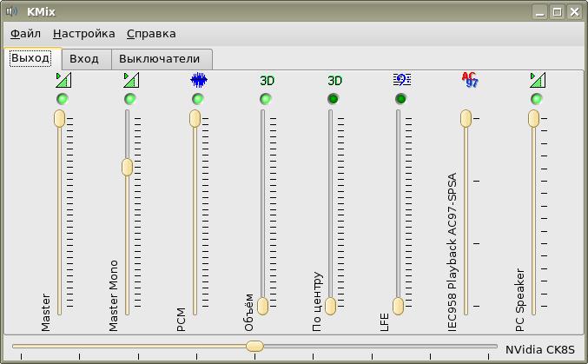
Task: Toggle the PCM mute LED
Action: 198,99
